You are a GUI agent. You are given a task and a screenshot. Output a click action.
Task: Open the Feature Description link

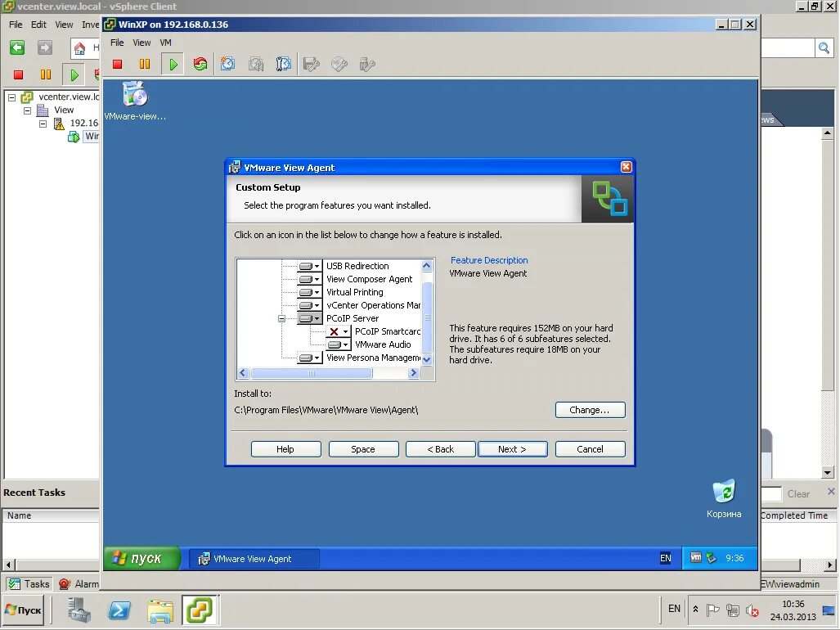(489, 260)
